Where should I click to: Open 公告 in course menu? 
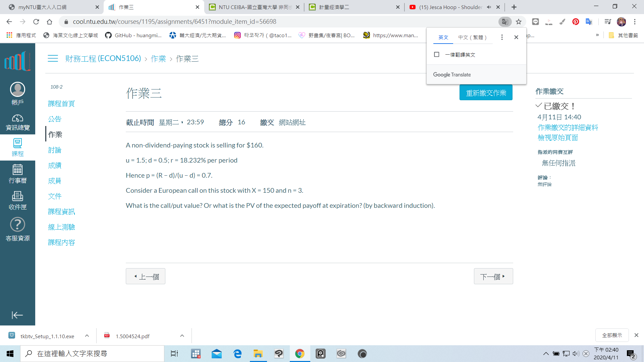coord(55,119)
